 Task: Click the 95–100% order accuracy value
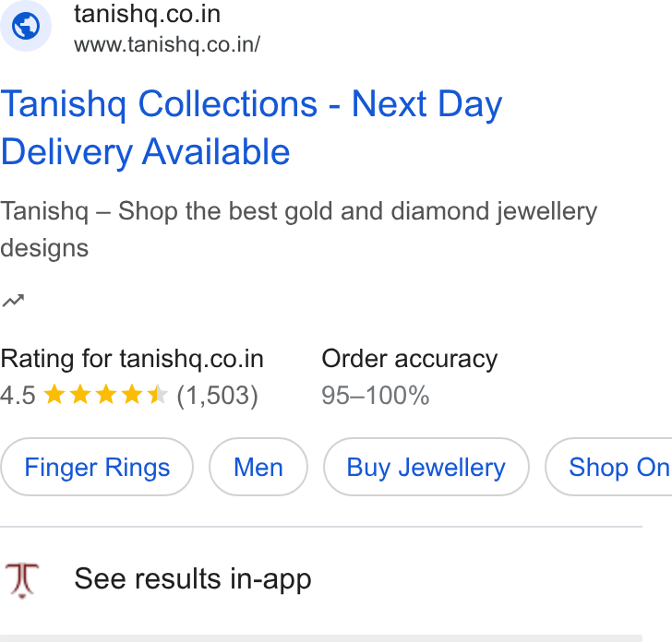[376, 395]
